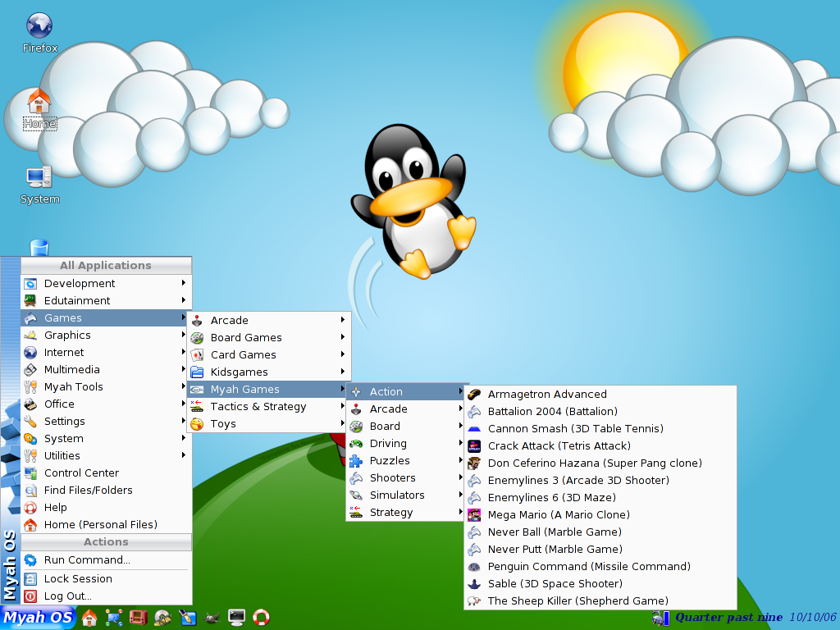Screen dimensions: 840x630
Task: Launch Never Putt marble game
Action: click(600, 549)
